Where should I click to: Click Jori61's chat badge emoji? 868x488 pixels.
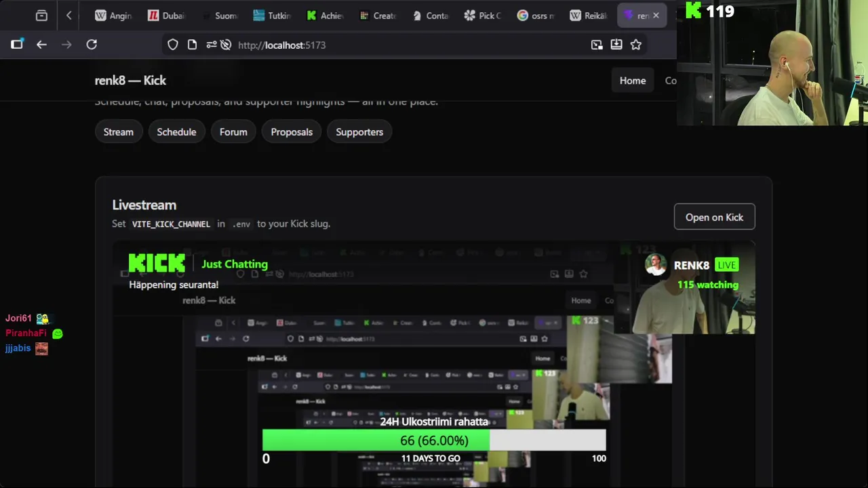point(43,319)
